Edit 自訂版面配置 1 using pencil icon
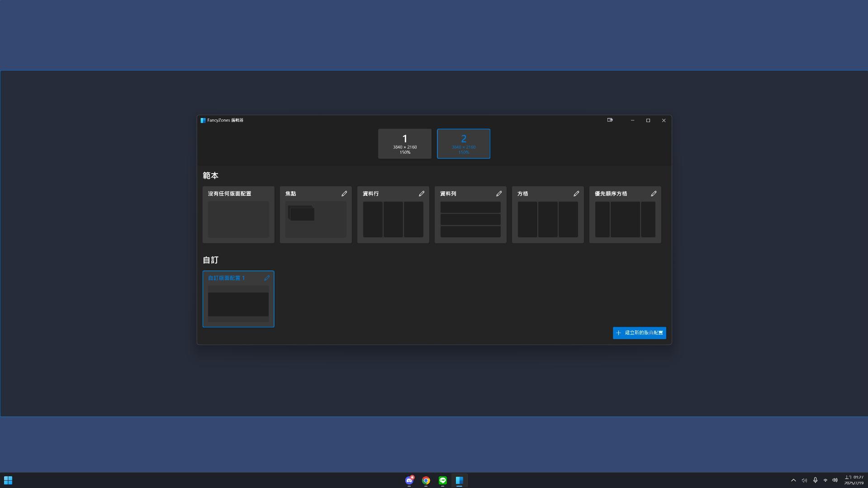Screen dimensions: 868x488 click(x=267, y=278)
